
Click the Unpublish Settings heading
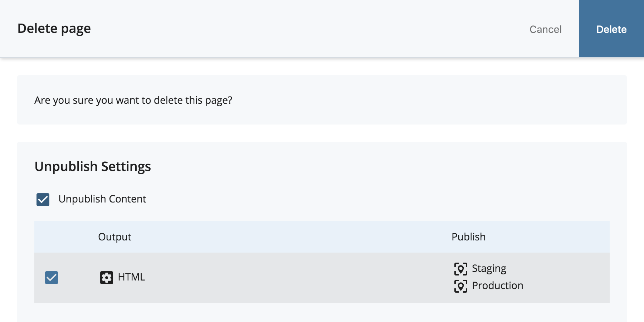tap(93, 167)
